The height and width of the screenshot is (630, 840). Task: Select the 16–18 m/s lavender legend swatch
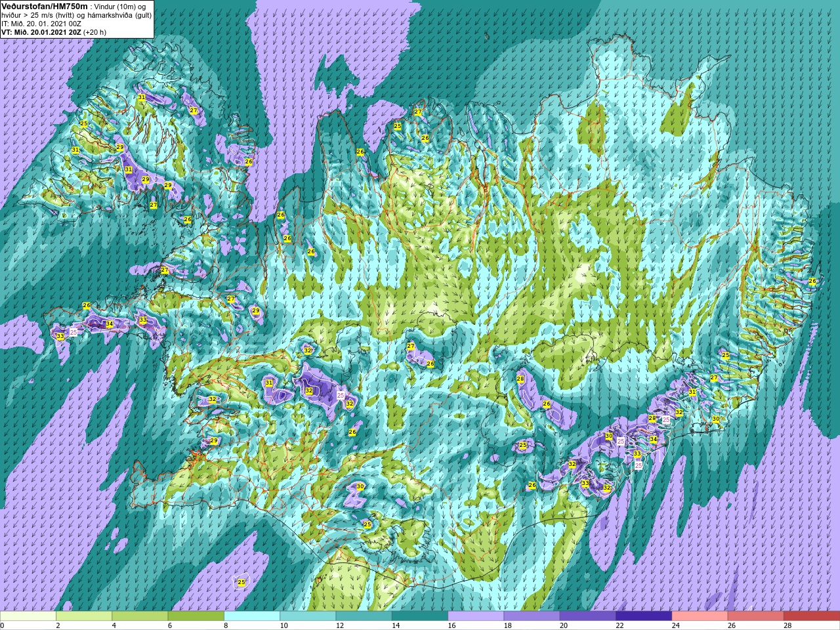click(476, 616)
